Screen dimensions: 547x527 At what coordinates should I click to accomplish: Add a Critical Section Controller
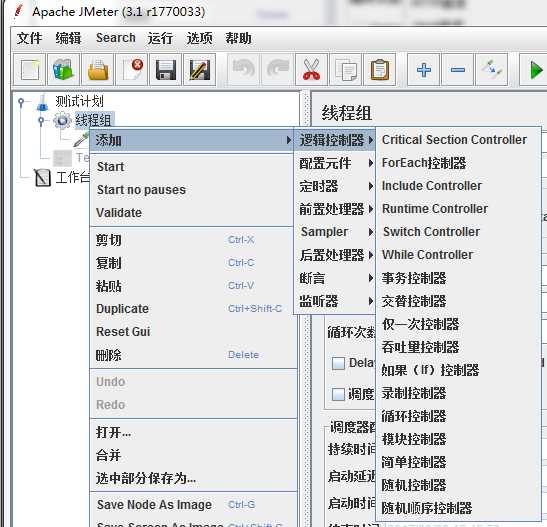tap(458, 140)
